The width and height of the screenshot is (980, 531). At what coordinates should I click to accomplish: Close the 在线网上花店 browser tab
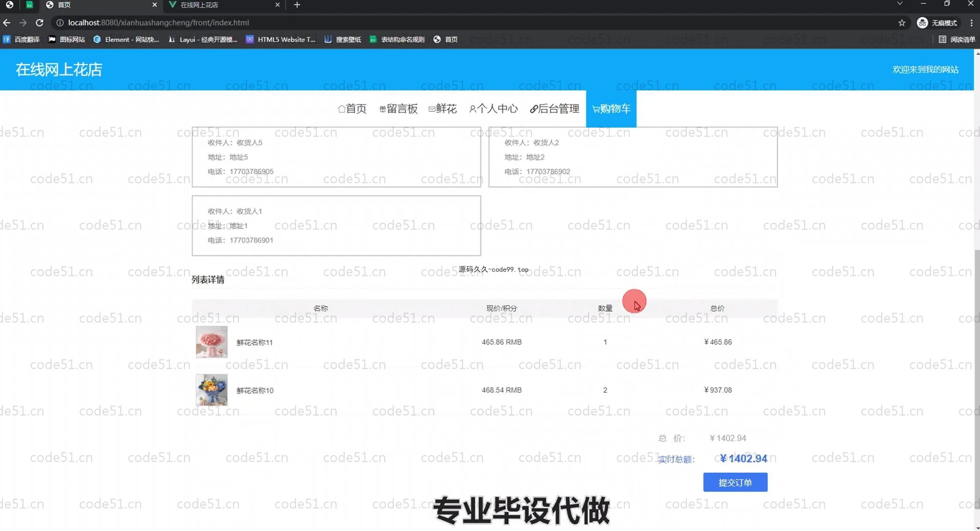pos(277,5)
